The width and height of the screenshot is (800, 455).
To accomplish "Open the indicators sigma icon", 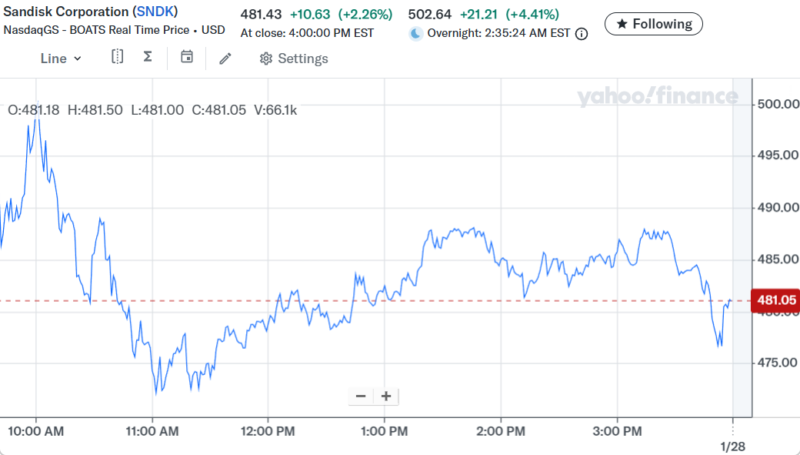I will tap(148, 57).
